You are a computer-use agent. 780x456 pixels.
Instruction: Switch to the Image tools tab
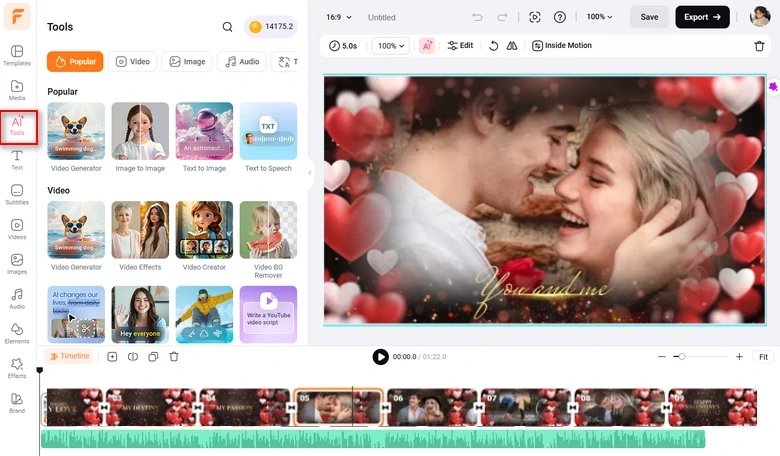(187, 62)
